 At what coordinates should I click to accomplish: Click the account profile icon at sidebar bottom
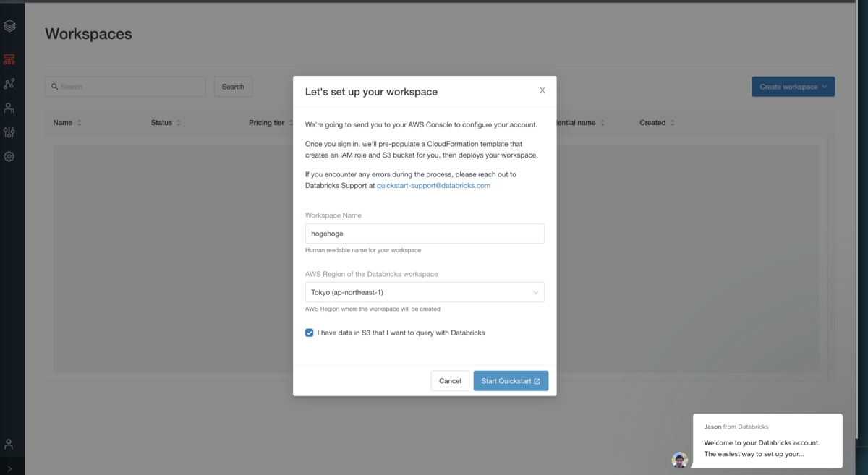[9, 444]
